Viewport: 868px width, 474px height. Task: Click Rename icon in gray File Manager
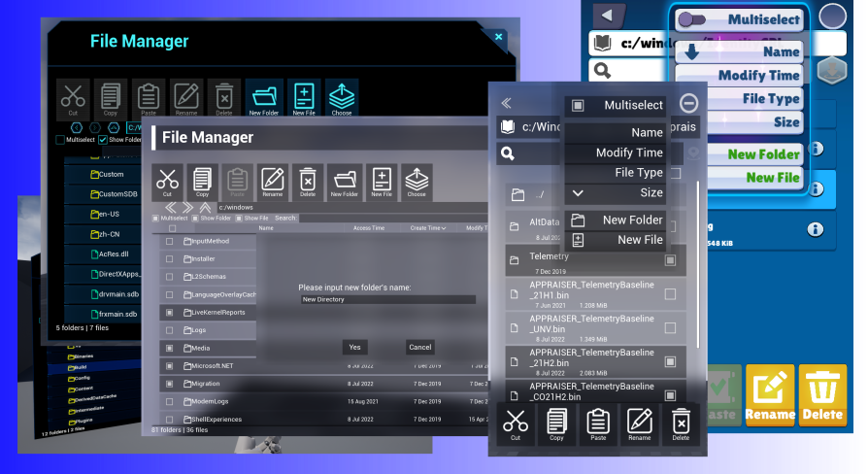pyautogui.click(x=273, y=182)
